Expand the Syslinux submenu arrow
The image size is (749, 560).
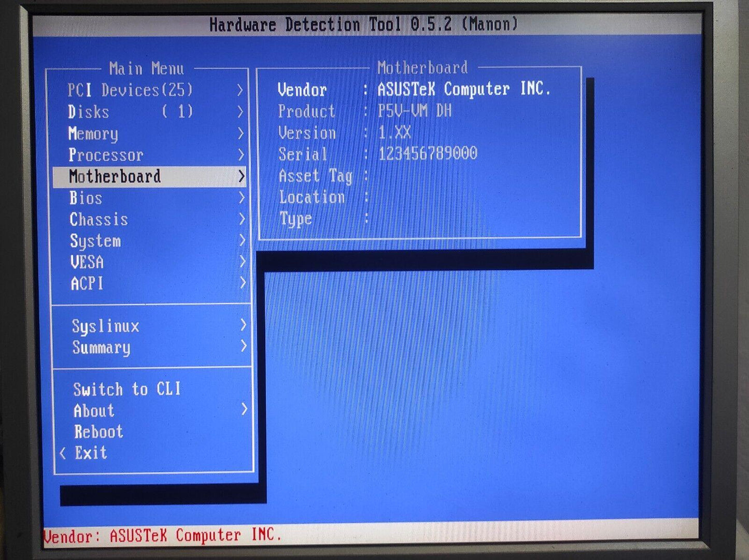point(243,325)
